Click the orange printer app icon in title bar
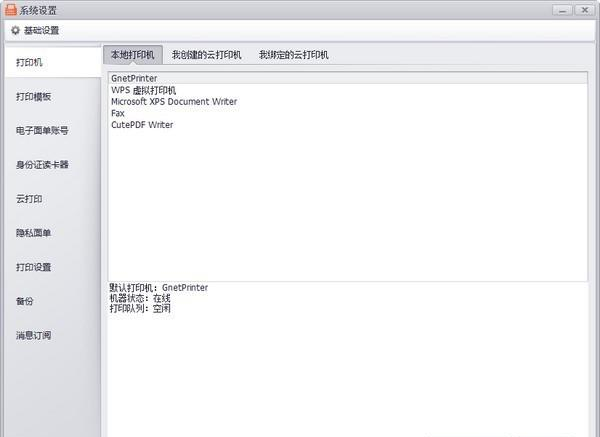The width and height of the screenshot is (600, 437). pyautogui.click(x=11, y=10)
